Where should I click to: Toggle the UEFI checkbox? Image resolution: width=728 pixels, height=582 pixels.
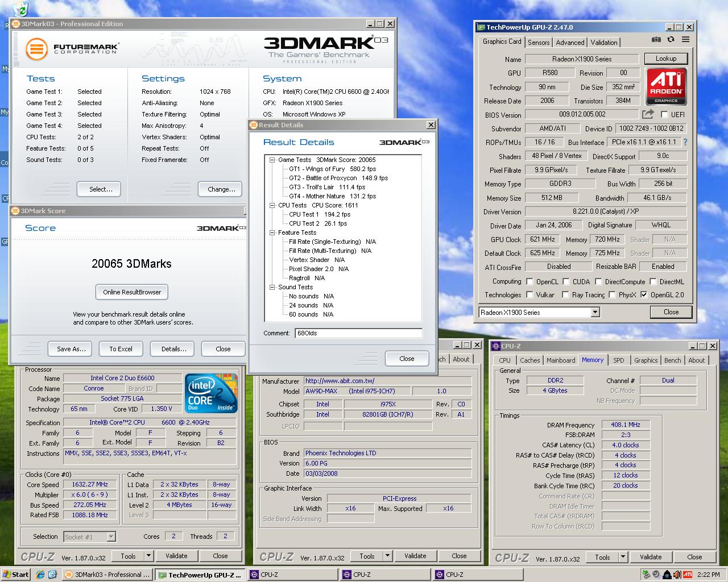(x=664, y=115)
